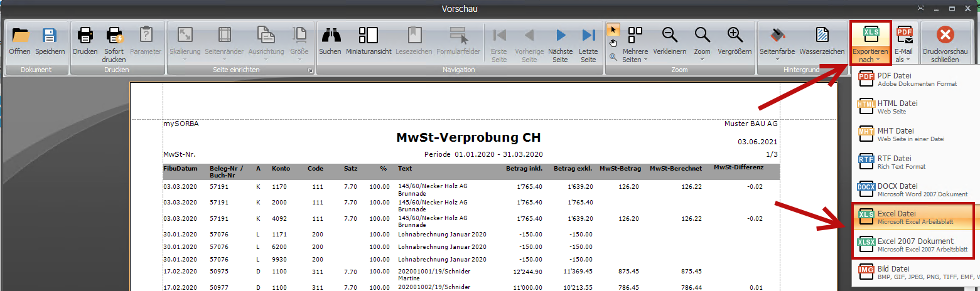The image size is (980, 291).
Task: Activate the arrow pointer selection tool
Action: point(613,29)
